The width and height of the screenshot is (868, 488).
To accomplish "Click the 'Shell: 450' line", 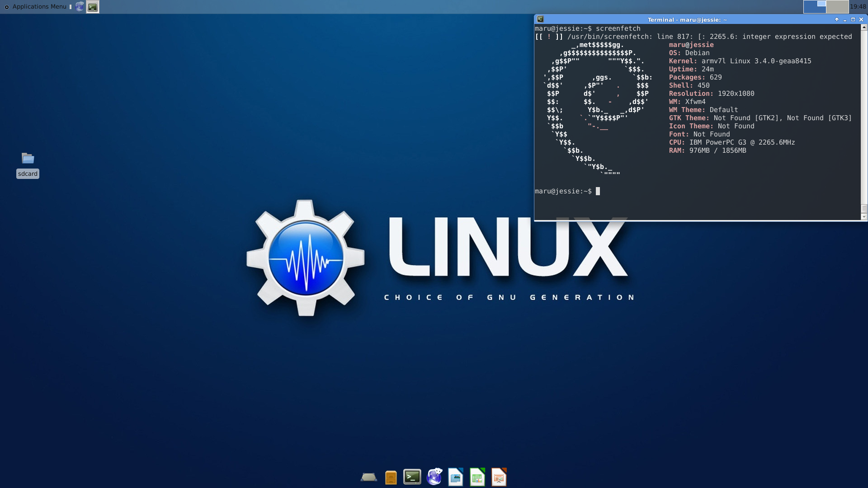I will coord(689,85).
